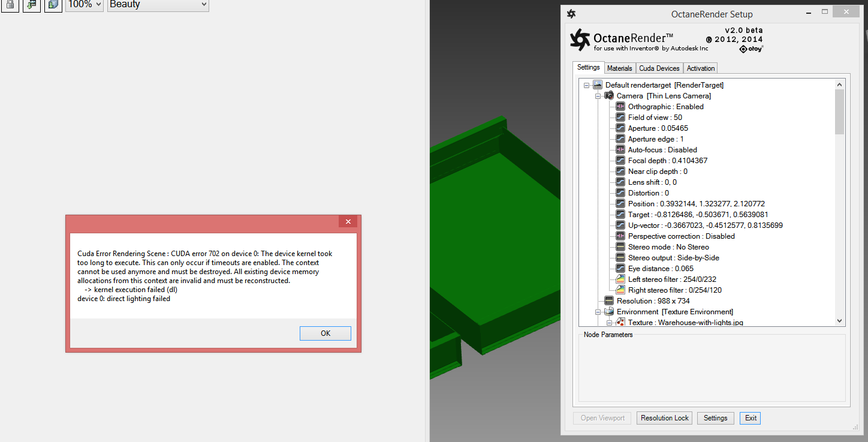
Task: Click the OctaneRender Setup title bar icon
Action: coord(571,14)
